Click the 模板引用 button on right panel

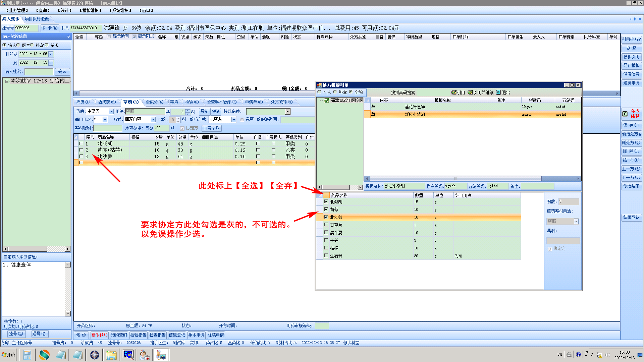coord(631,57)
